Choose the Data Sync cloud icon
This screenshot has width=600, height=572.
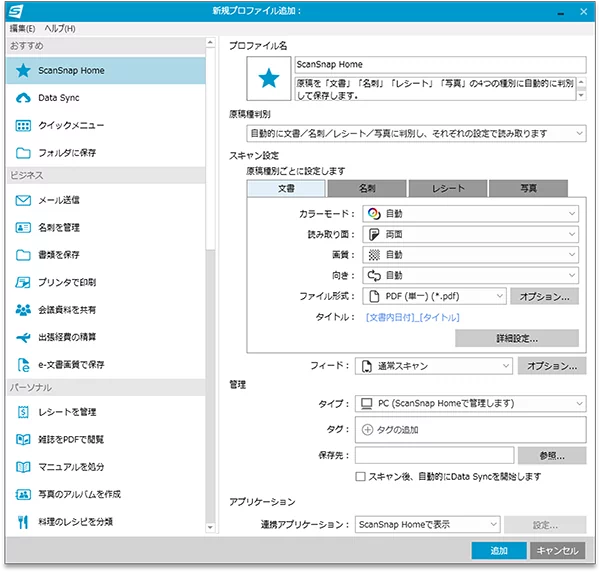click(23, 98)
